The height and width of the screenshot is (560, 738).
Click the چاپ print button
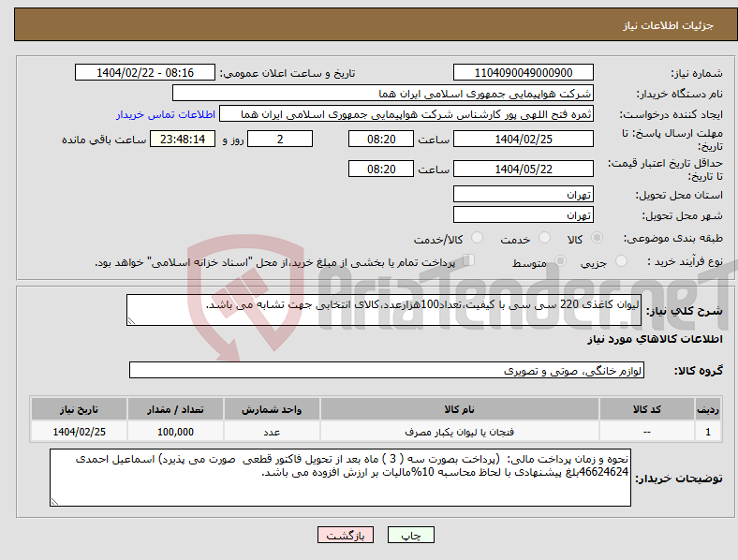click(x=411, y=535)
